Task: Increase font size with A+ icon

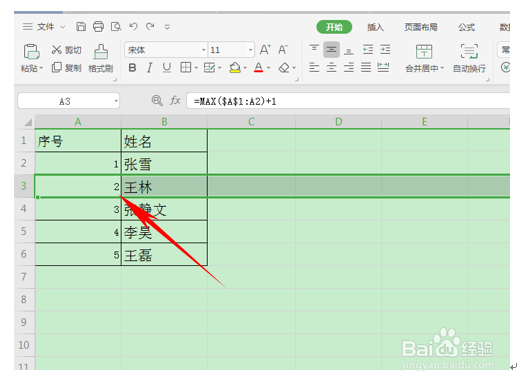Action: (x=265, y=50)
